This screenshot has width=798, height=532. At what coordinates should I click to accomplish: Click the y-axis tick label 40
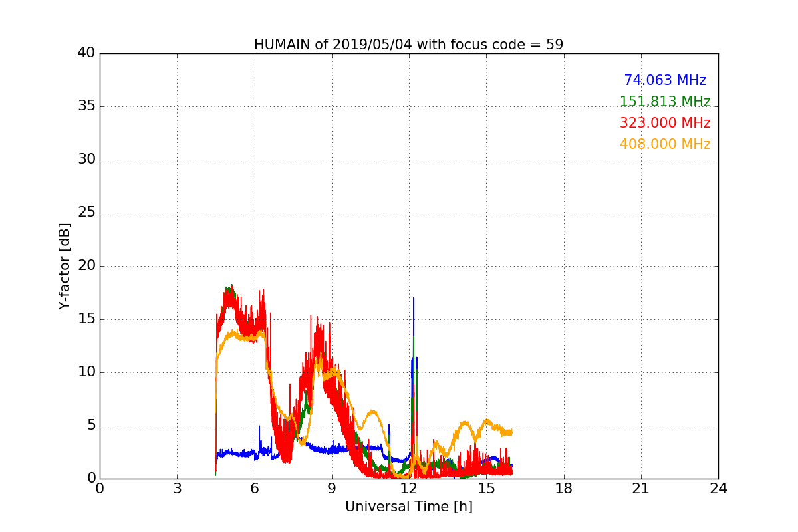coord(86,53)
